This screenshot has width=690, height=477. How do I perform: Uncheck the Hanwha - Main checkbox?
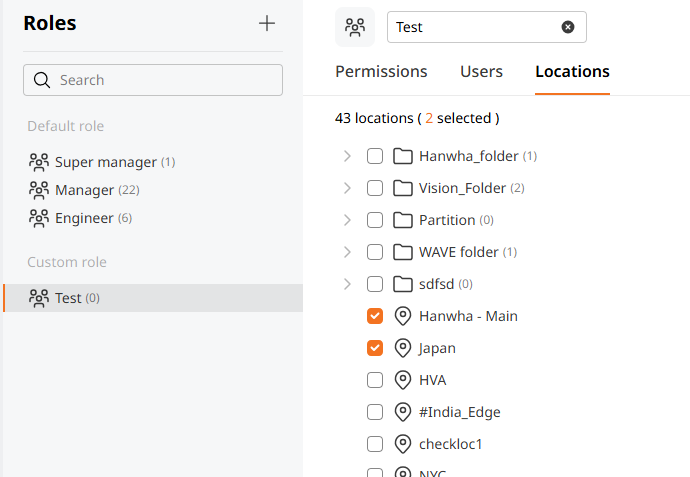[x=375, y=316]
